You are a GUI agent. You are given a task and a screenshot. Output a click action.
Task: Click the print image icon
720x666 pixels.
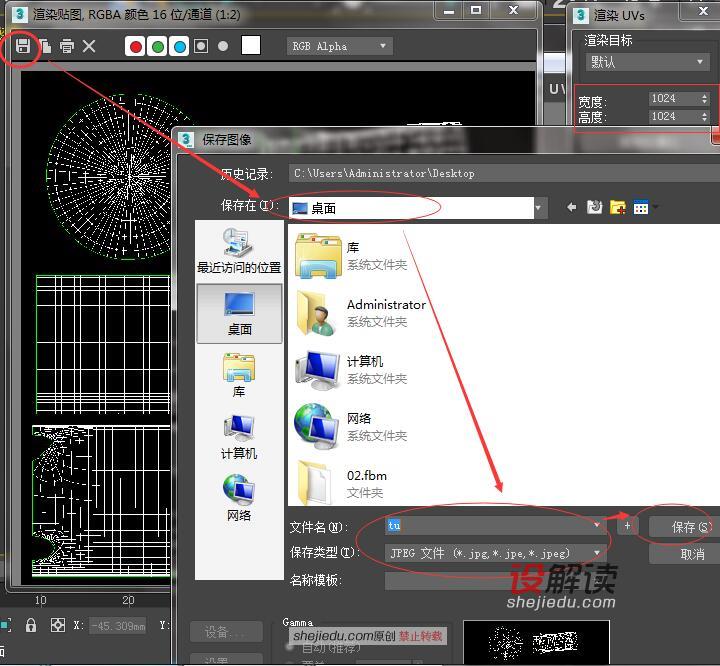point(67,46)
